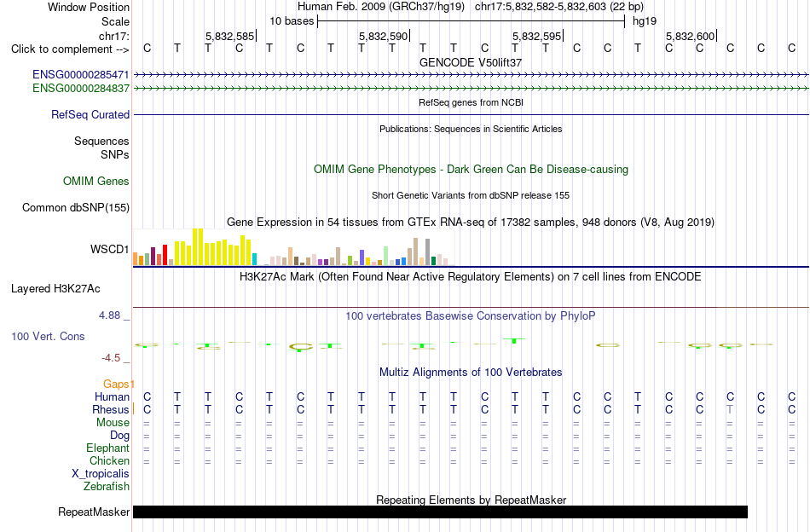Click the green ENSG00000284837 arrowed gene line
This screenshot has height=532, width=810.
point(471,89)
